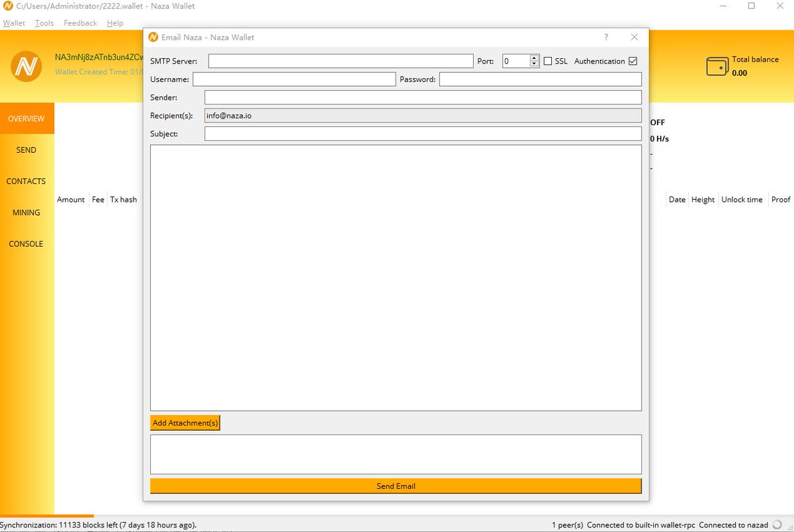Click the attachments list box
The image size is (794, 532).
(x=396, y=454)
